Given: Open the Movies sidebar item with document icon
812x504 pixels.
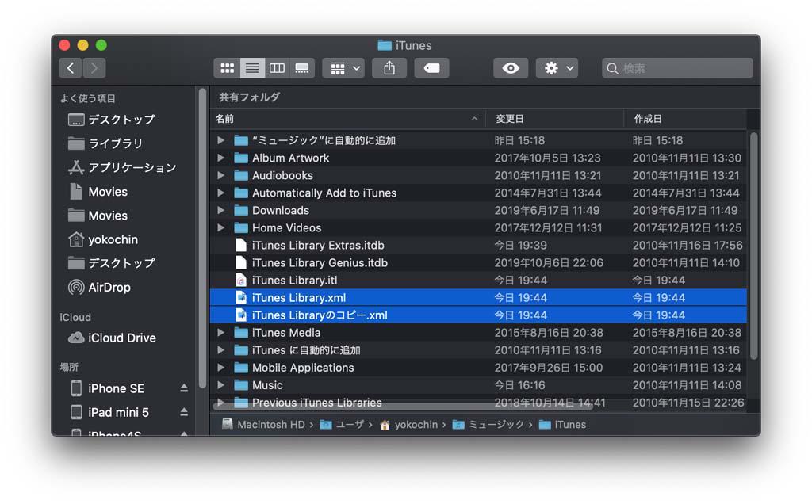Looking at the screenshot, I should 98,192.
